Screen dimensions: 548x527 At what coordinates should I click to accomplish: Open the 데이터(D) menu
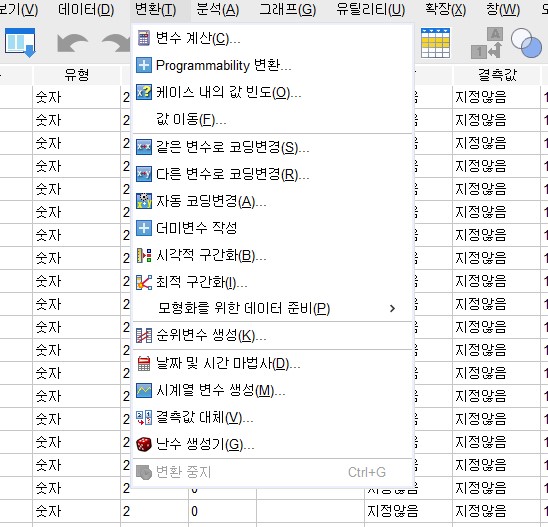pyautogui.click(x=86, y=9)
